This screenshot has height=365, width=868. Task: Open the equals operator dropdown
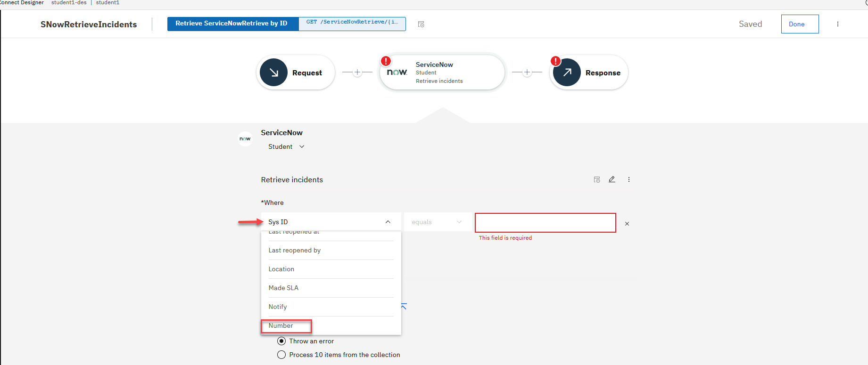coord(437,222)
